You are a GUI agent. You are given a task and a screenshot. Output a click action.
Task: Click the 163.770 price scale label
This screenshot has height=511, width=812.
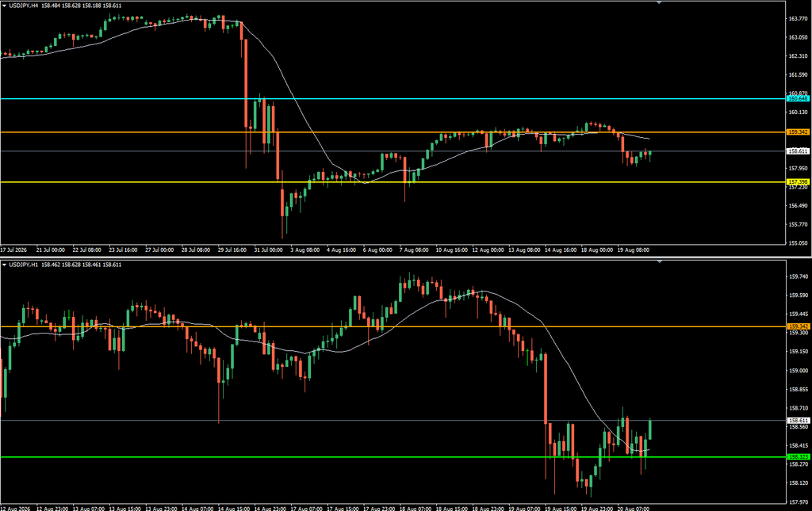tap(798, 19)
